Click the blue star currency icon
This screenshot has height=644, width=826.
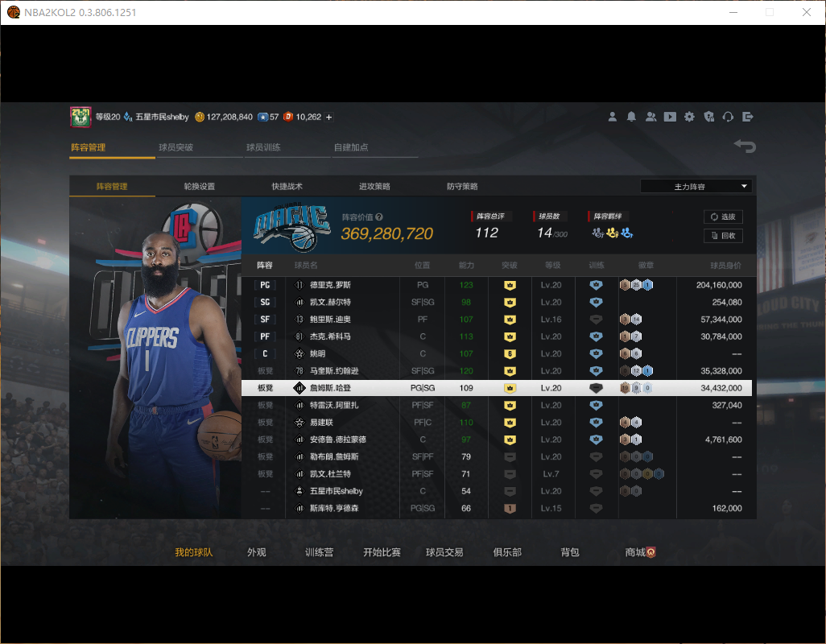263,117
